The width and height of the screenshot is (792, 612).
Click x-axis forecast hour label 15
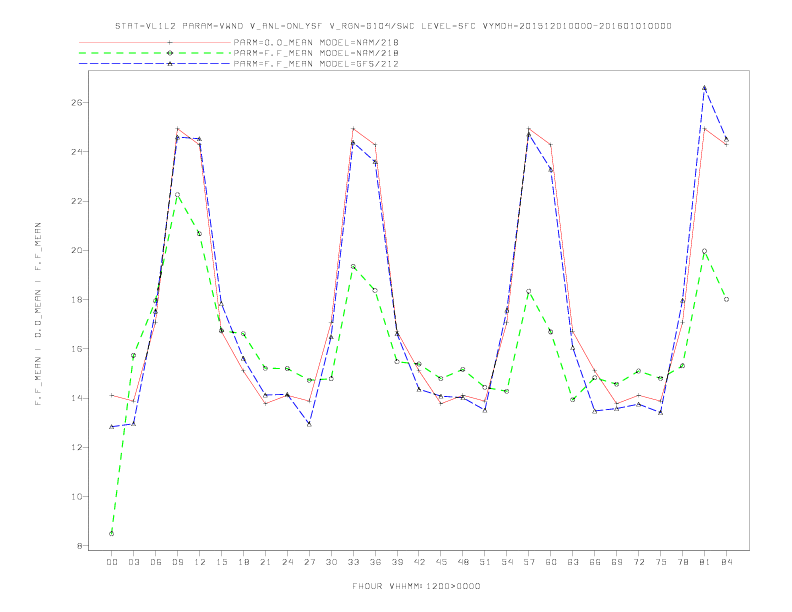(x=221, y=562)
